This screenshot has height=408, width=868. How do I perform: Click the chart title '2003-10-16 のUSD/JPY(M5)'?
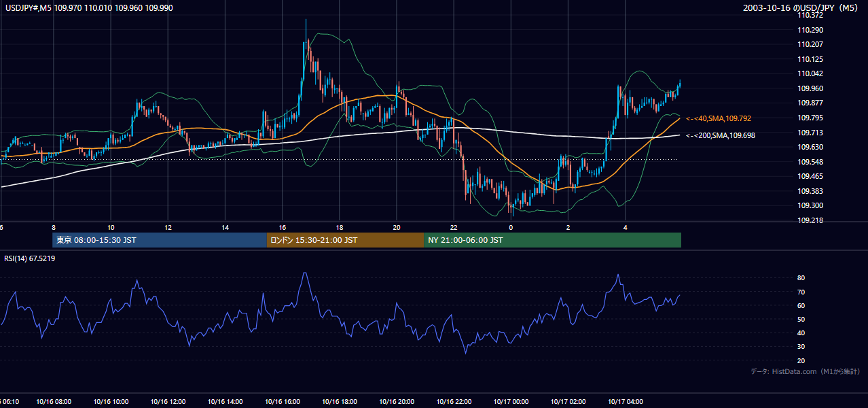click(x=801, y=7)
